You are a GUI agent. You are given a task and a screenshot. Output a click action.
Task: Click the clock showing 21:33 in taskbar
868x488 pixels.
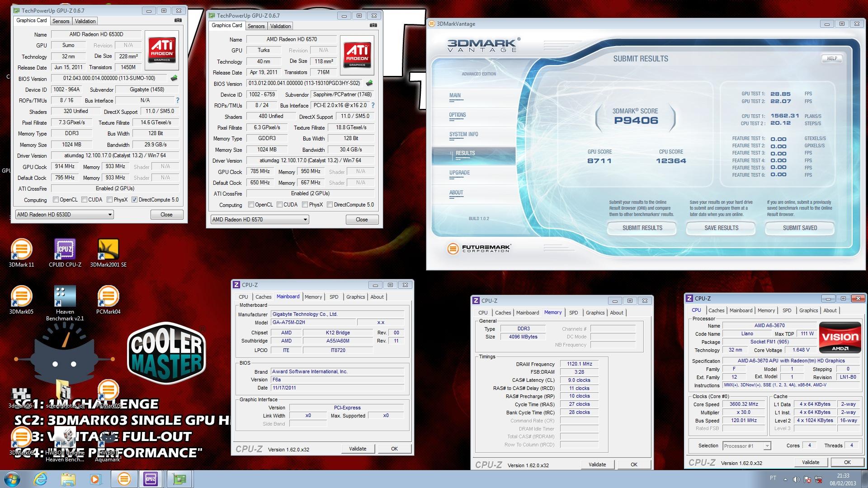[x=843, y=476]
